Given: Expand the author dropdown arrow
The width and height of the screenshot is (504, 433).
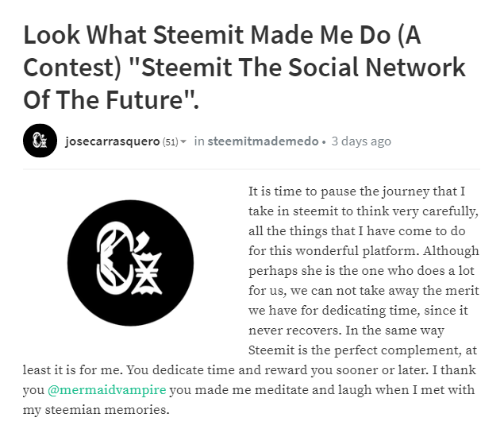Looking at the screenshot, I should point(183,142).
